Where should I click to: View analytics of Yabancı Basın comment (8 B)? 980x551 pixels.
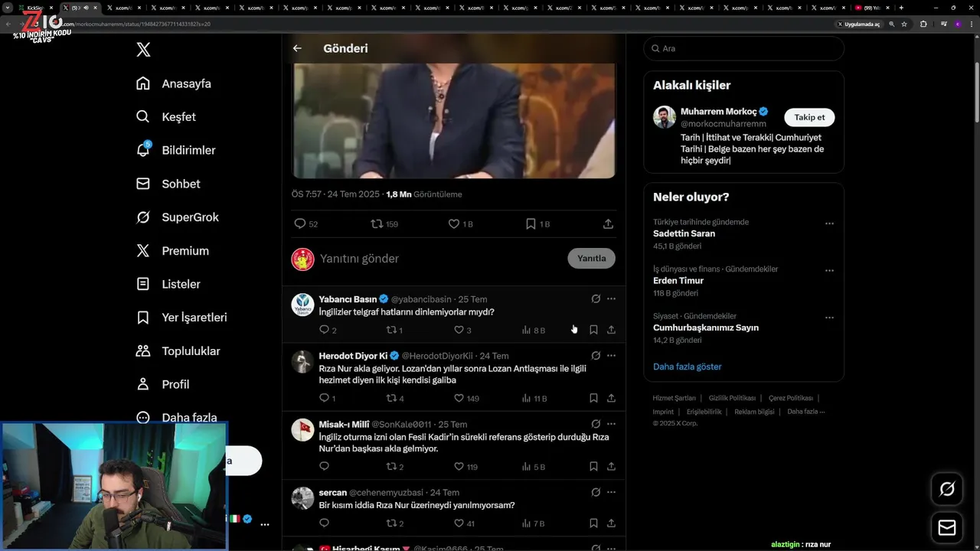pyautogui.click(x=533, y=330)
